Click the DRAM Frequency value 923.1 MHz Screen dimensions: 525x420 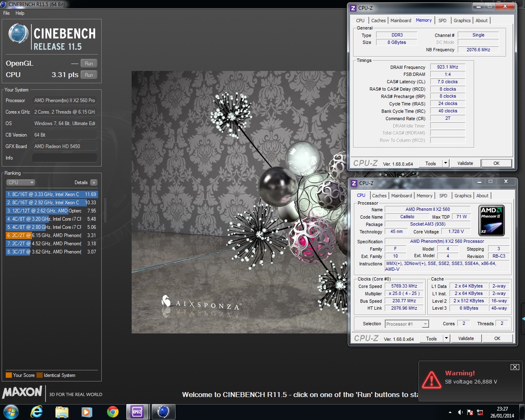click(x=447, y=67)
